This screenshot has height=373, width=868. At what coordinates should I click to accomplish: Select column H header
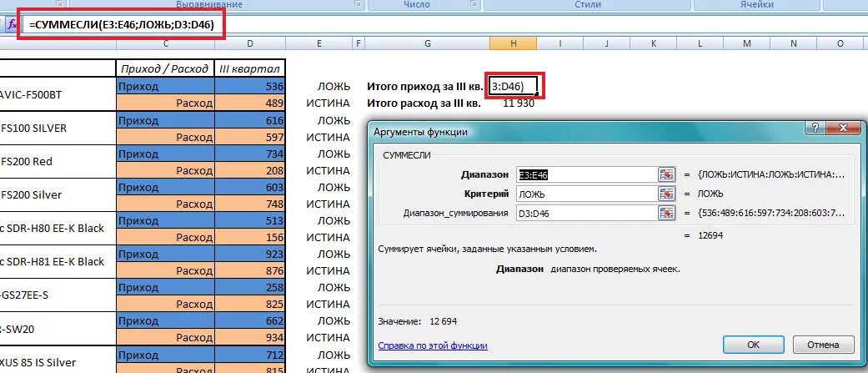(513, 43)
